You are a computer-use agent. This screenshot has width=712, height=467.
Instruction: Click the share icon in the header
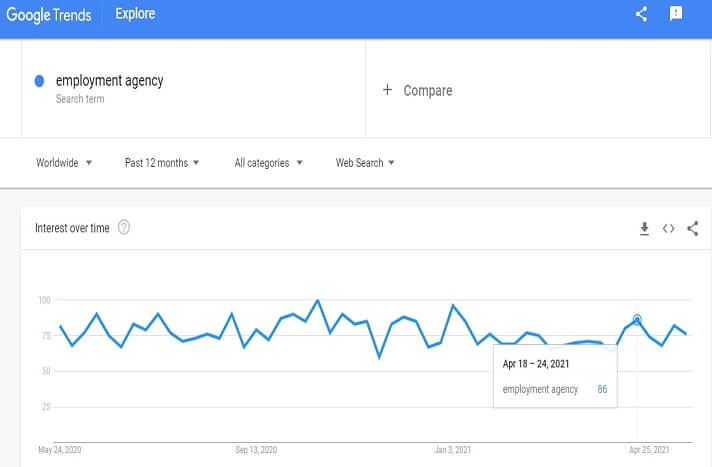click(x=642, y=15)
